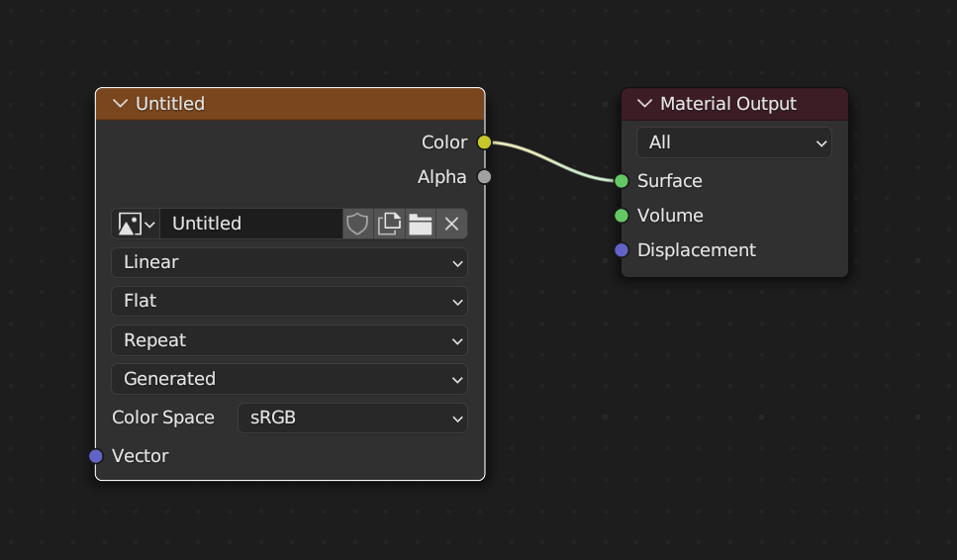Click the purple Vector input socket
The height and width of the screenshot is (560, 957).
pyautogui.click(x=96, y=456)
